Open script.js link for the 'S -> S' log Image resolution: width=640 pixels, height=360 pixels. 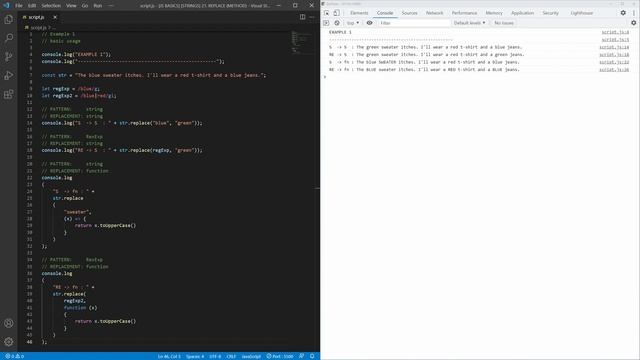[x=614, y=47]
